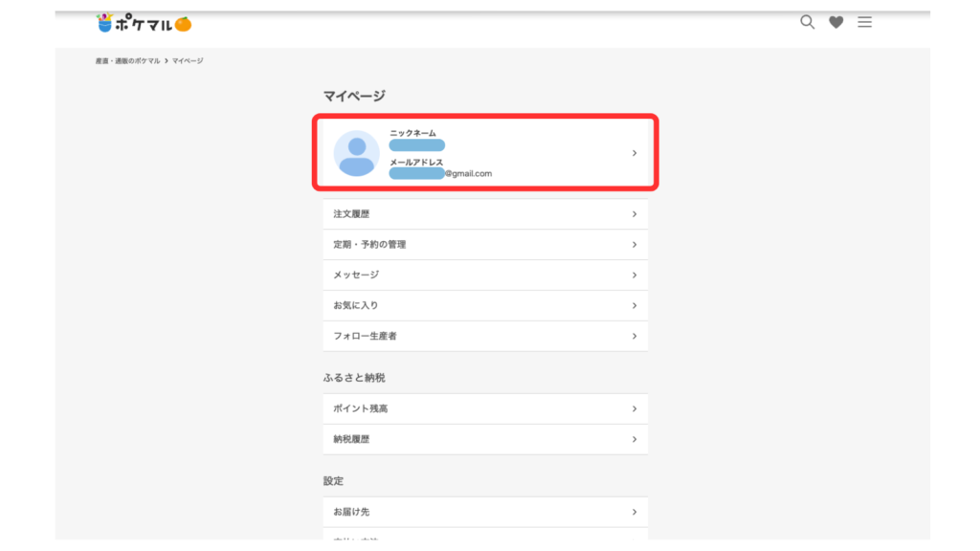Select お気に入り from the list
980x551 pixels.
[356, 306]
